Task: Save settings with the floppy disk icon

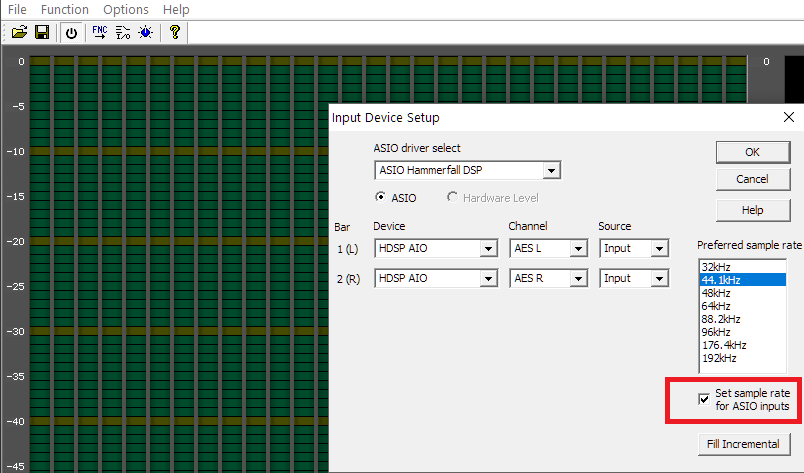Action: [x=42, y=32]
